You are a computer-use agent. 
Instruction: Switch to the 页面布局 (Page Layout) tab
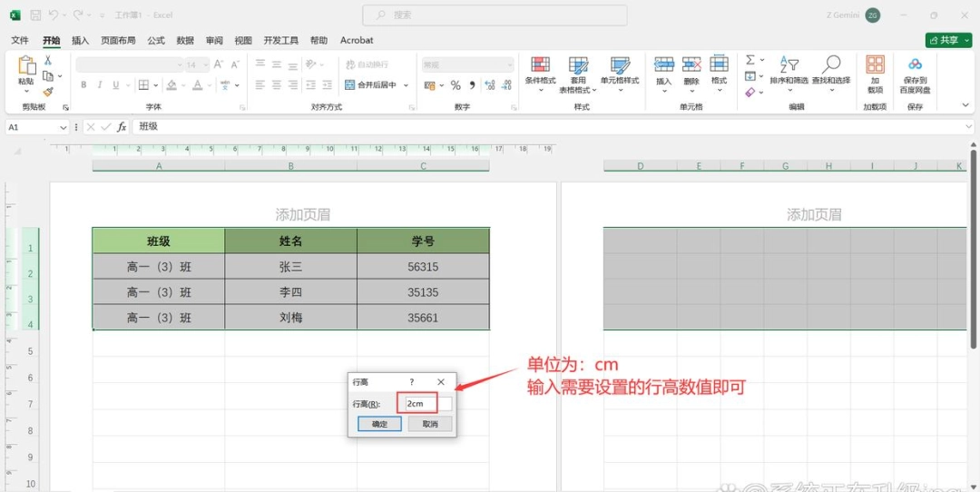pyautogui.click(x=118, y=40)
